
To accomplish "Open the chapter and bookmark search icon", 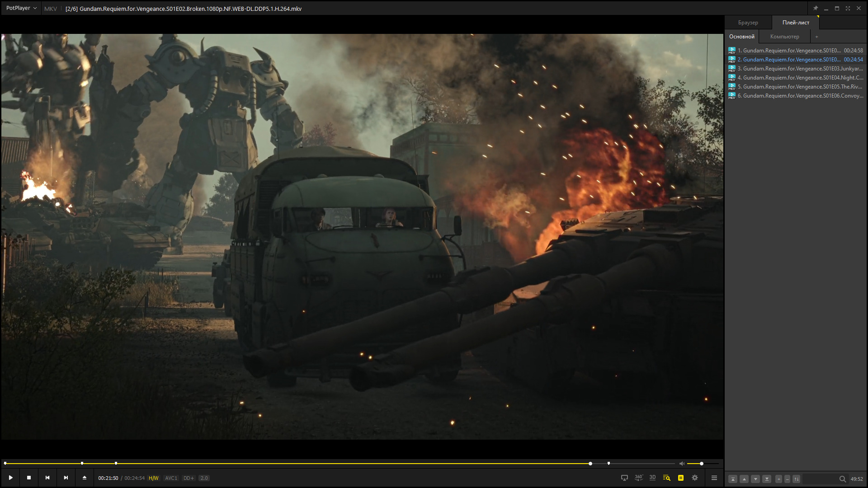I will point(666,478).
